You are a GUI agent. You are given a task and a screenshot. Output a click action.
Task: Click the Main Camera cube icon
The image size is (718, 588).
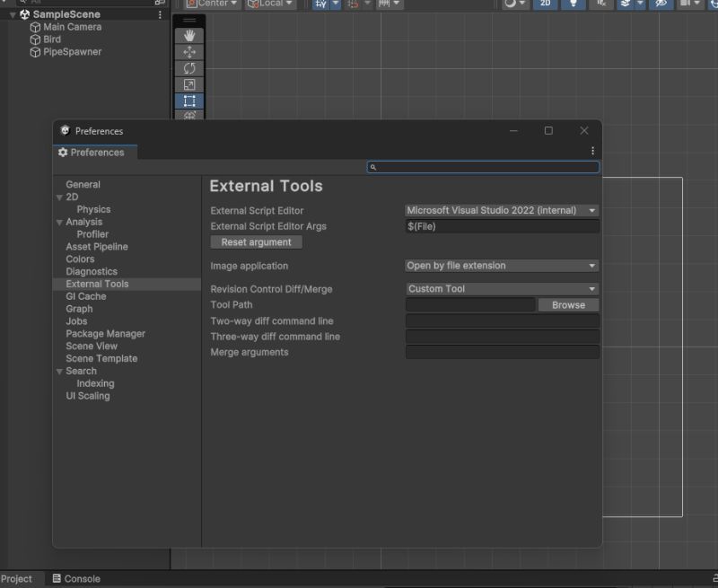35,28
